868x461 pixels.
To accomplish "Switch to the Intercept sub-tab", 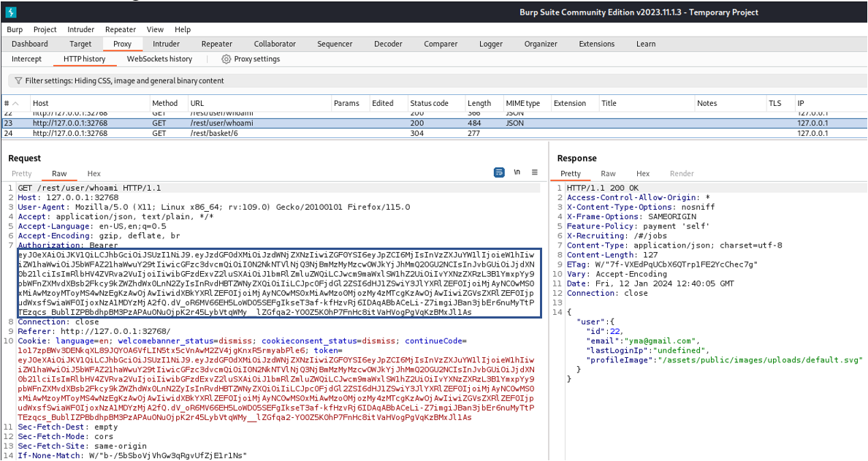I will pos(26,58).
